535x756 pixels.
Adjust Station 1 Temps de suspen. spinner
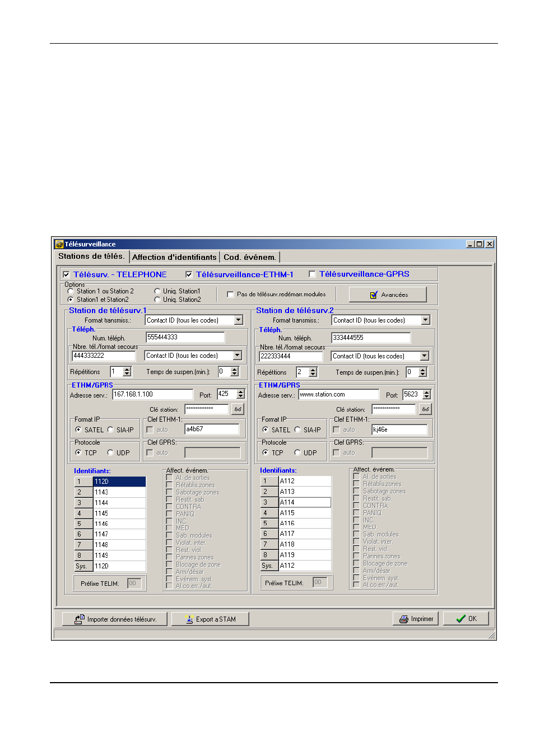(x=235, y=372)
